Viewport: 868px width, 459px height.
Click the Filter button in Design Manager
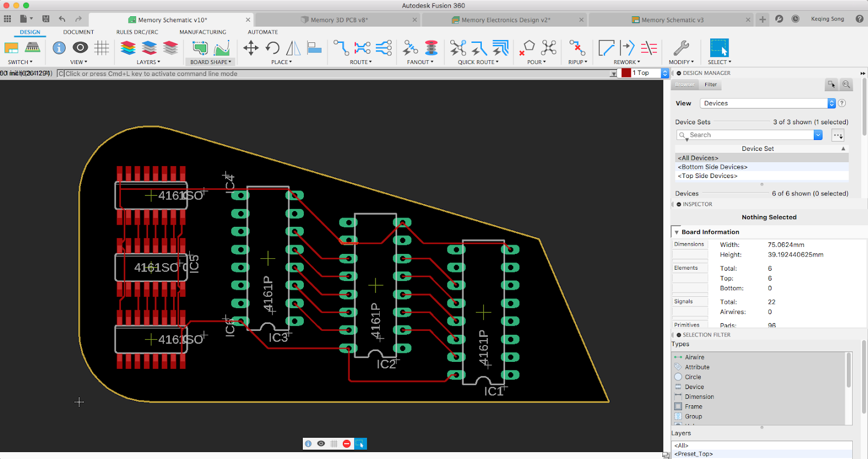click(711, 85)
